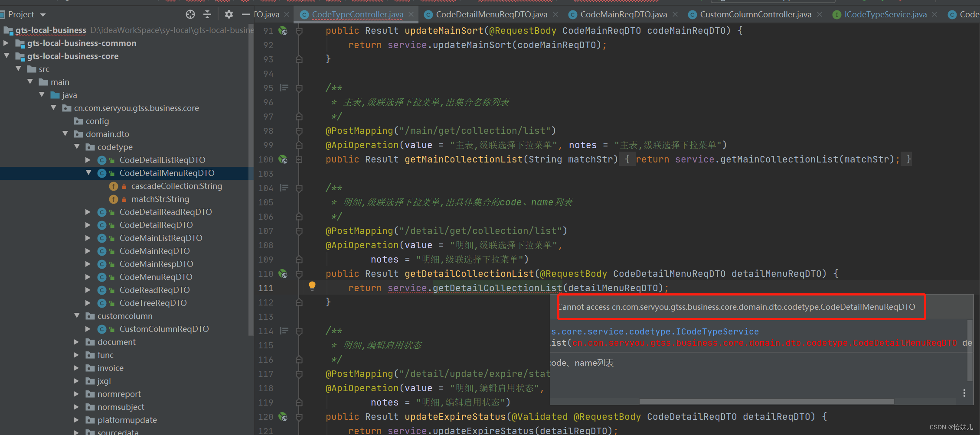Viewport: 980px width, 435px height.
Task: Select matchStr:String field
Action: point(160,199)
